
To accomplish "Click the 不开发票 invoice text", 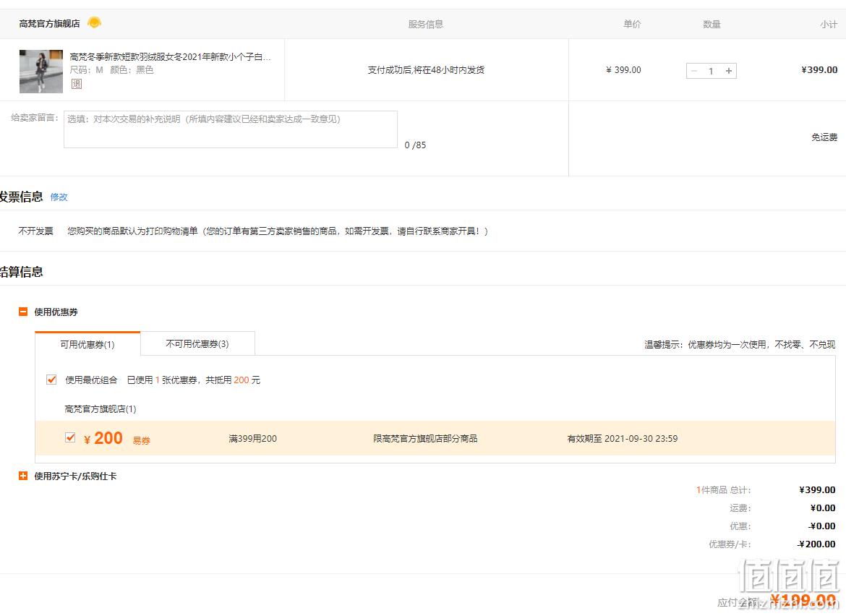I will (x=35, y=231).
